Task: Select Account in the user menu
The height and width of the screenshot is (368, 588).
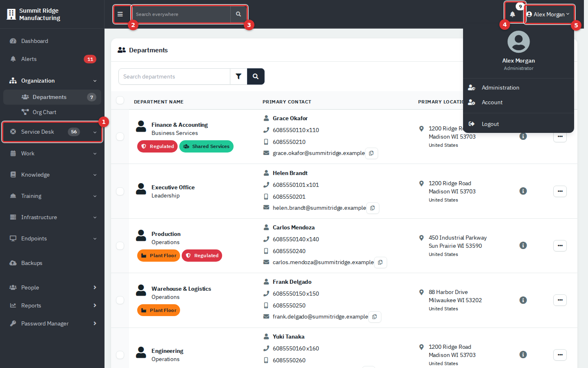Action: click(519, 102)
